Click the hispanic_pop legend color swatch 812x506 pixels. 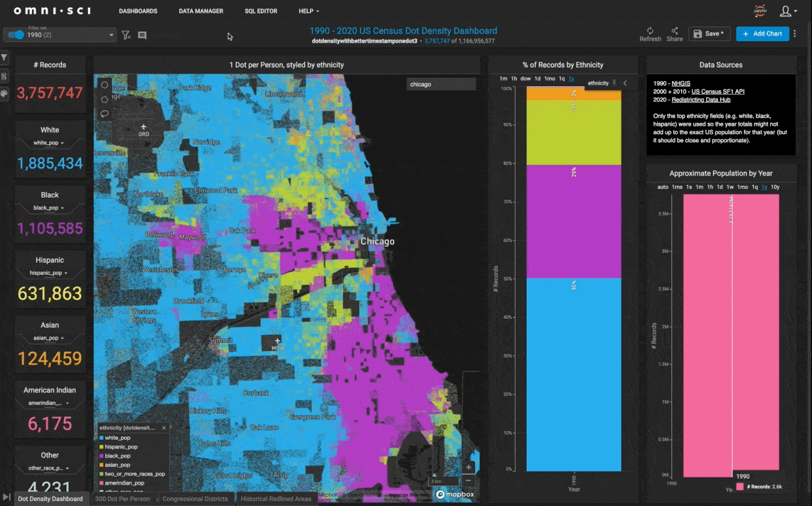[x=102, y=447]
